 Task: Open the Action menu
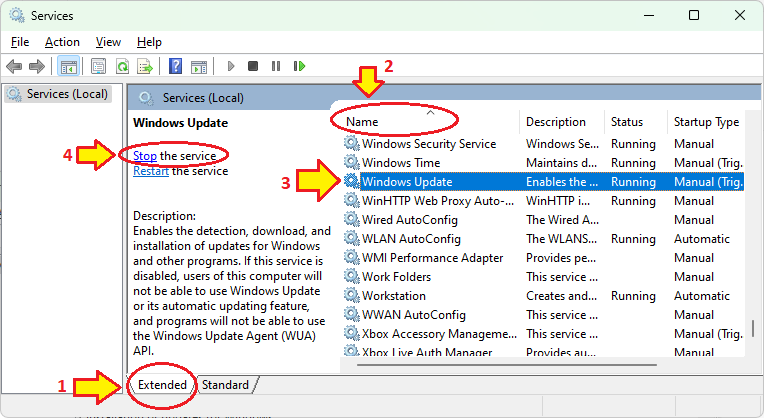(62, 42)
